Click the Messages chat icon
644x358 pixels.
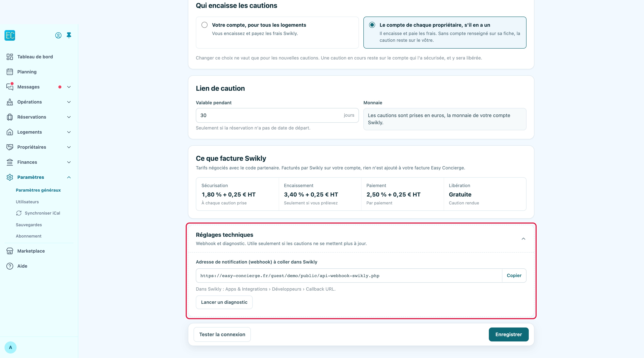10,87
